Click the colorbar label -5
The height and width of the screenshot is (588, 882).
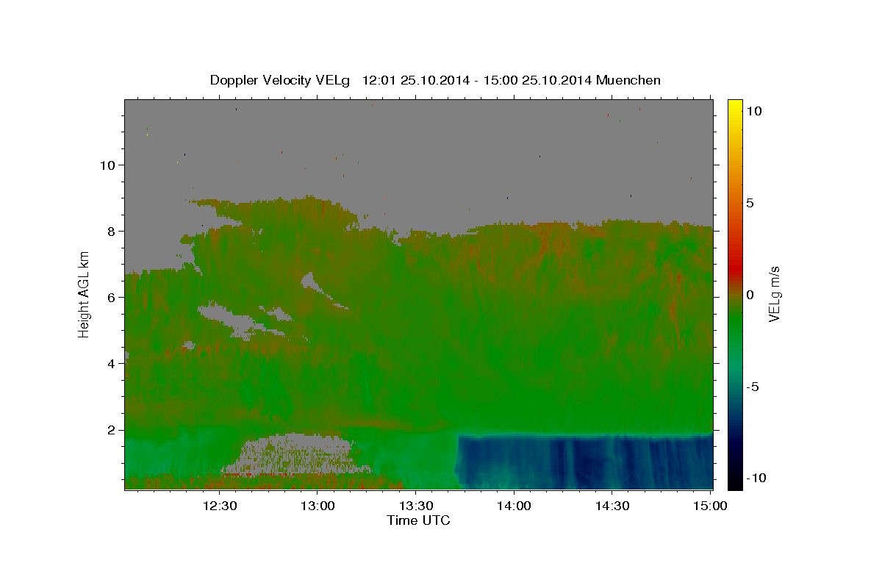[x=753, y=387]
